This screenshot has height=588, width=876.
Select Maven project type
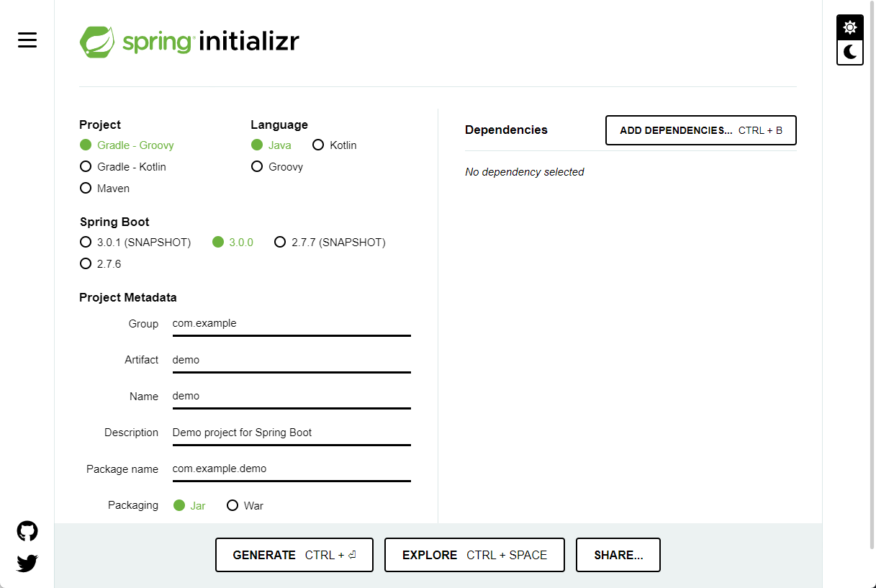coord(105,189)
